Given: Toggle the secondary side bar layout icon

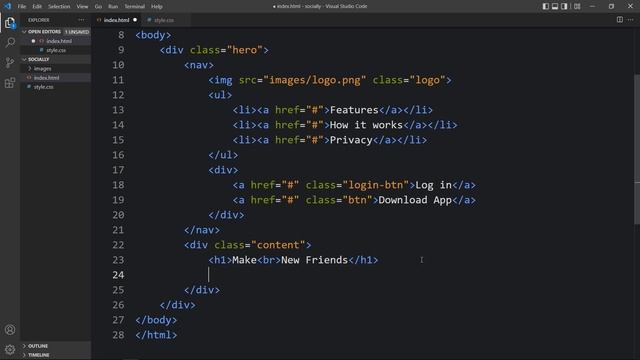Looking at the screenshot, I should [564, 6].
